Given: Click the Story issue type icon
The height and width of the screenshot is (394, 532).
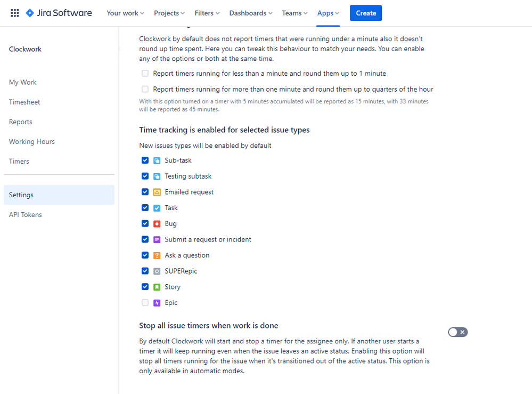Looking at the screenshot, I should (x=157, y=286).
